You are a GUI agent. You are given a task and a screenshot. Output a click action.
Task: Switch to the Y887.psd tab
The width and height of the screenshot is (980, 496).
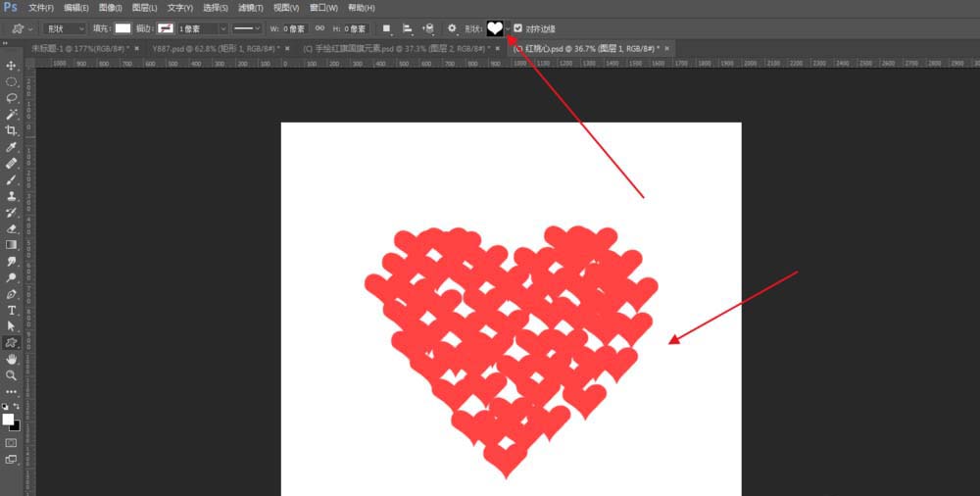[x=214, y=47]
